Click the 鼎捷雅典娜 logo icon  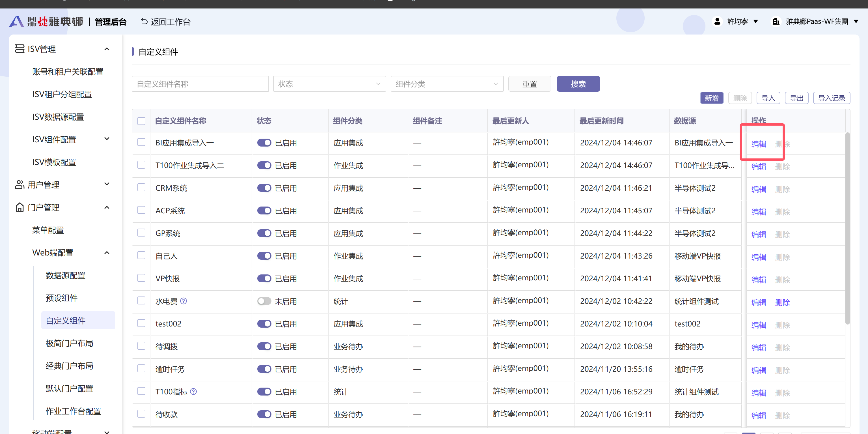tap(16, 22)
